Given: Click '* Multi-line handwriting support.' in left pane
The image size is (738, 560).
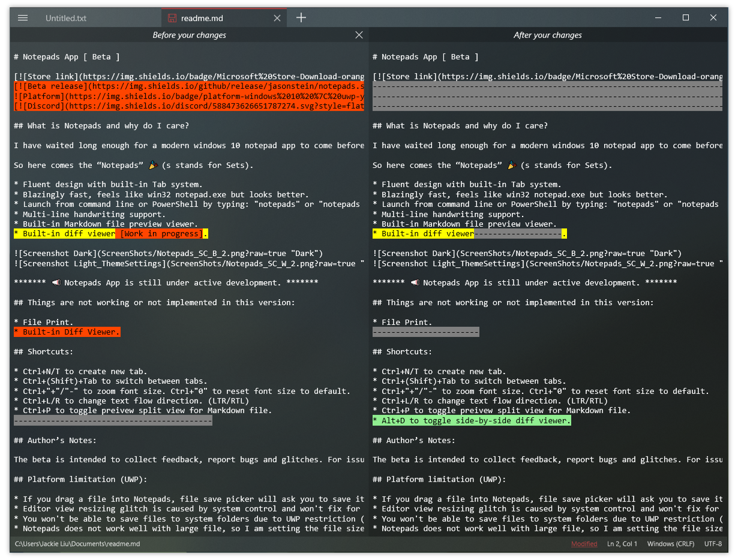Looking at the screenshot, I should pos(90,214).
